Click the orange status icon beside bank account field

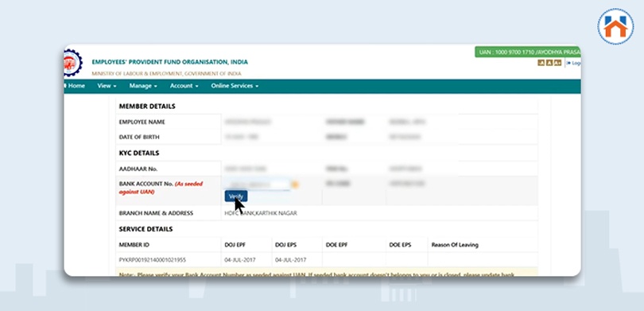pos(294,185)
